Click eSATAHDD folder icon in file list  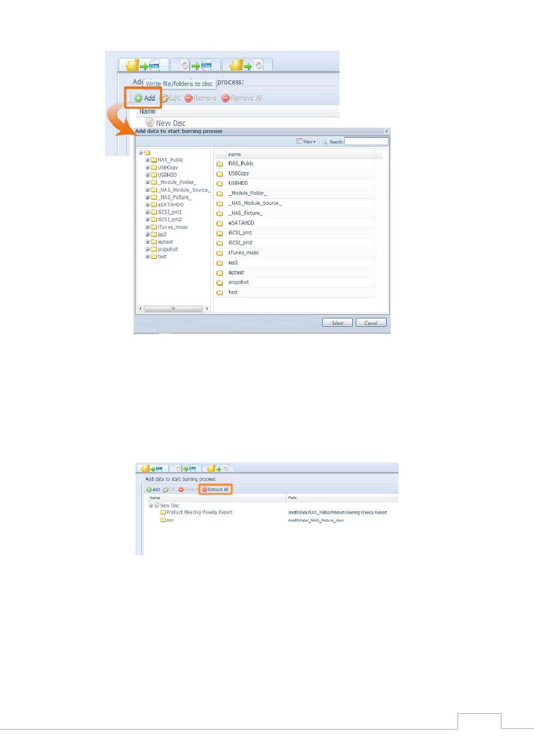point(220,223)
